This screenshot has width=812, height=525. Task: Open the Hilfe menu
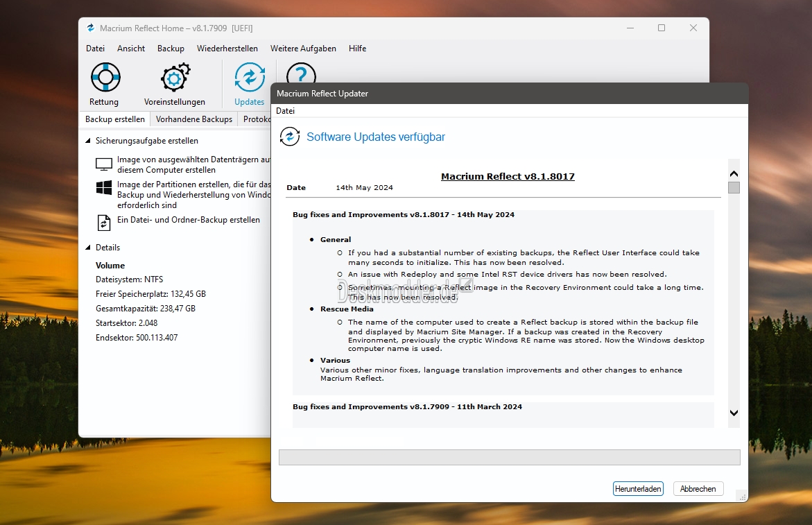(357, 48)
